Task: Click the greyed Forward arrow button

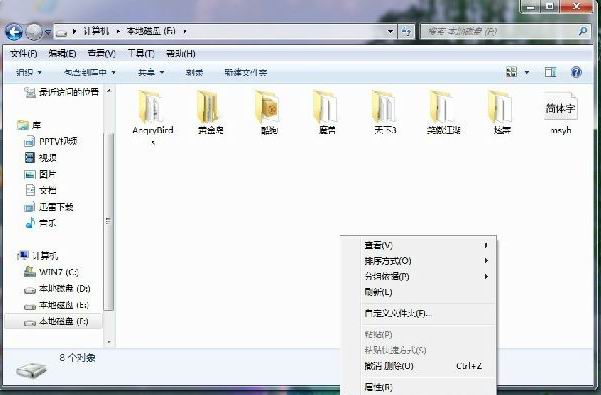Action: (x=34, y=32)
